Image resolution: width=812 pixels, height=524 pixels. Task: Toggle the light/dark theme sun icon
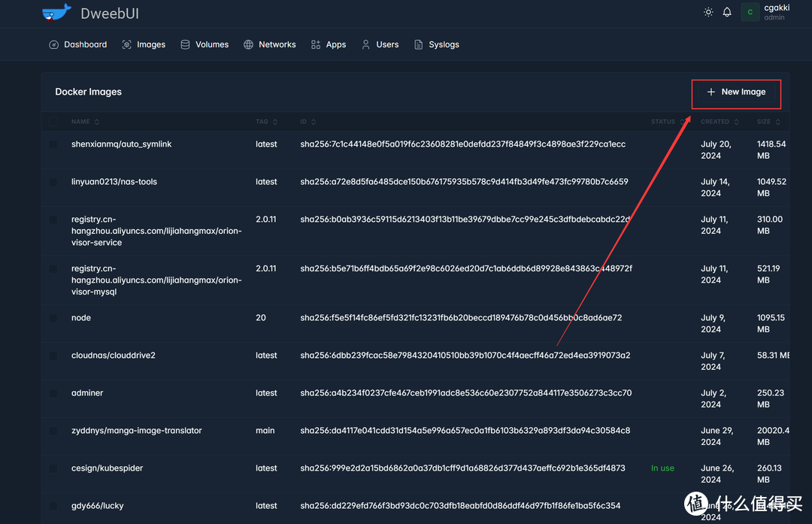tap(708, 12)
